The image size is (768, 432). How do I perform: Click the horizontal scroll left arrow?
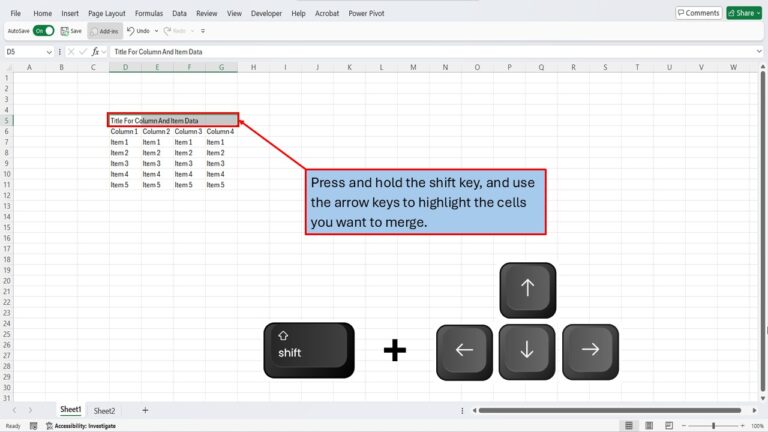(474, 410)
